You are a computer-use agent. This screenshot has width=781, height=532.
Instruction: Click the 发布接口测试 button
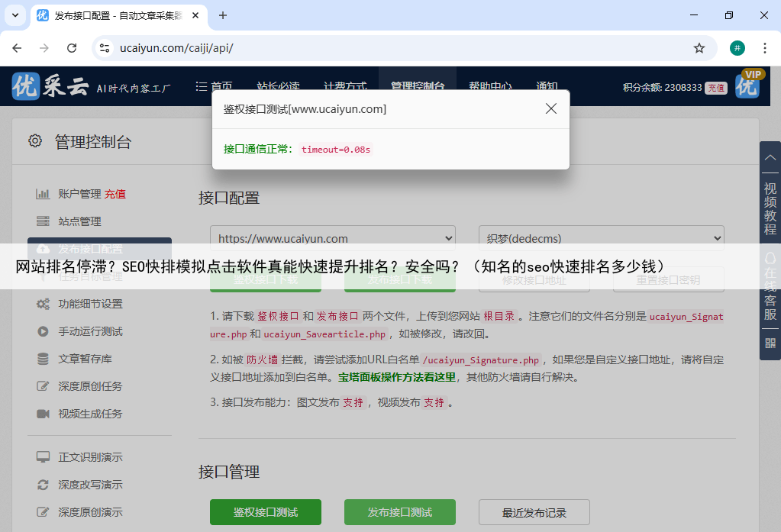(399, 512)
